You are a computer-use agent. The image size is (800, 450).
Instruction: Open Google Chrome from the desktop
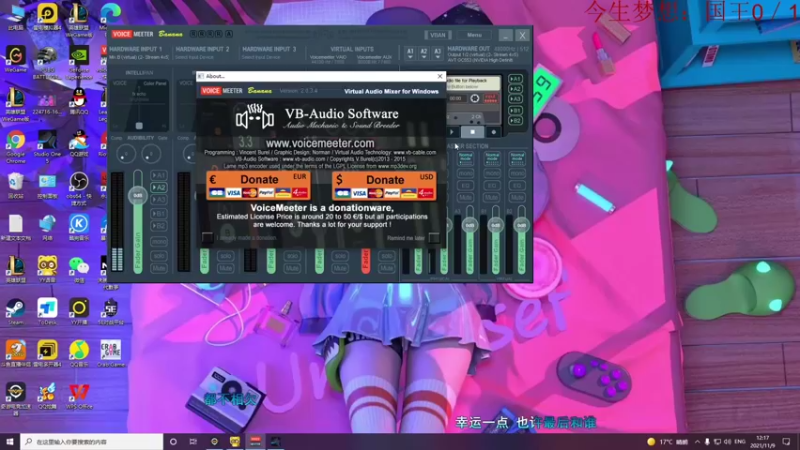click(15, 141)
